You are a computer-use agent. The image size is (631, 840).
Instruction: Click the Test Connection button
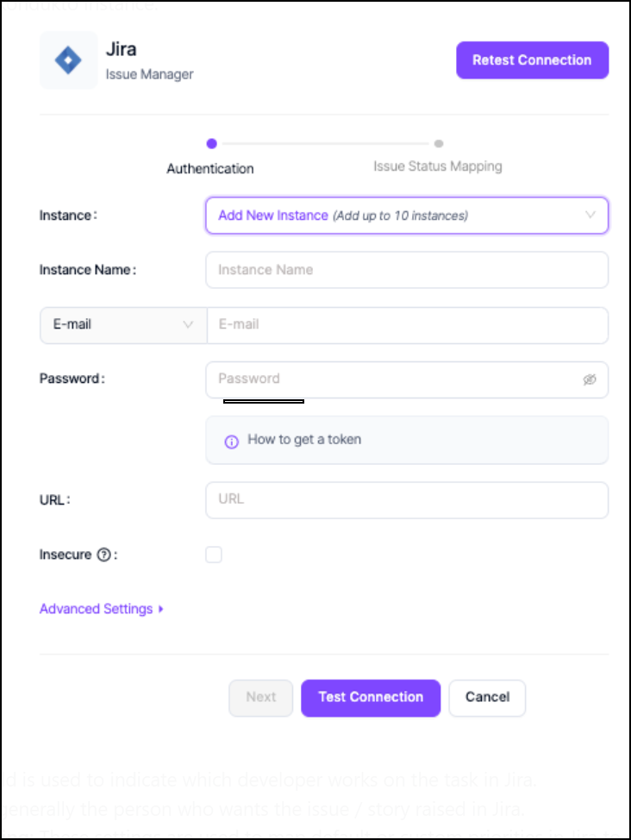[x=371, y=698]
